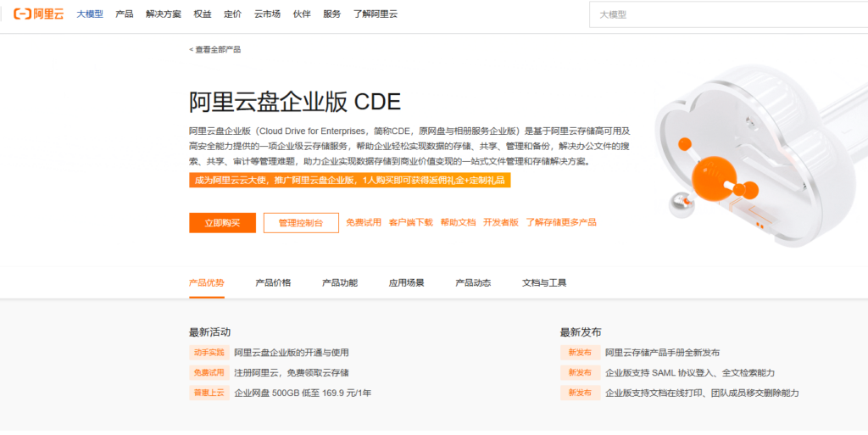
Task: Open the 权益 navigation item
Action: [202, 14]
